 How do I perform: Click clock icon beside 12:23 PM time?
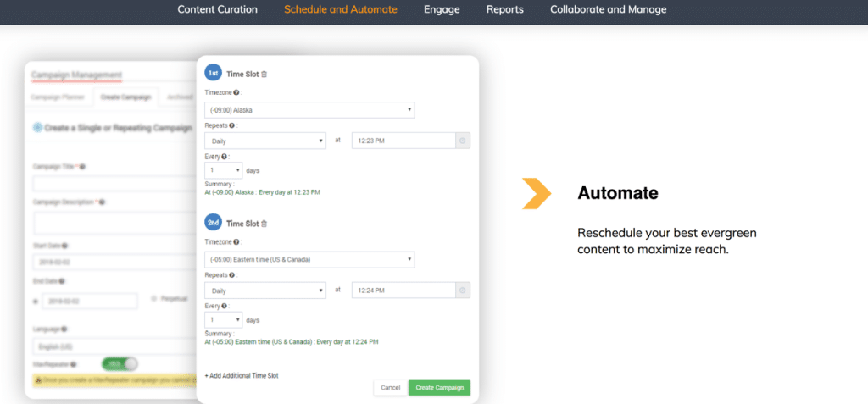click(x=463, y=141)
